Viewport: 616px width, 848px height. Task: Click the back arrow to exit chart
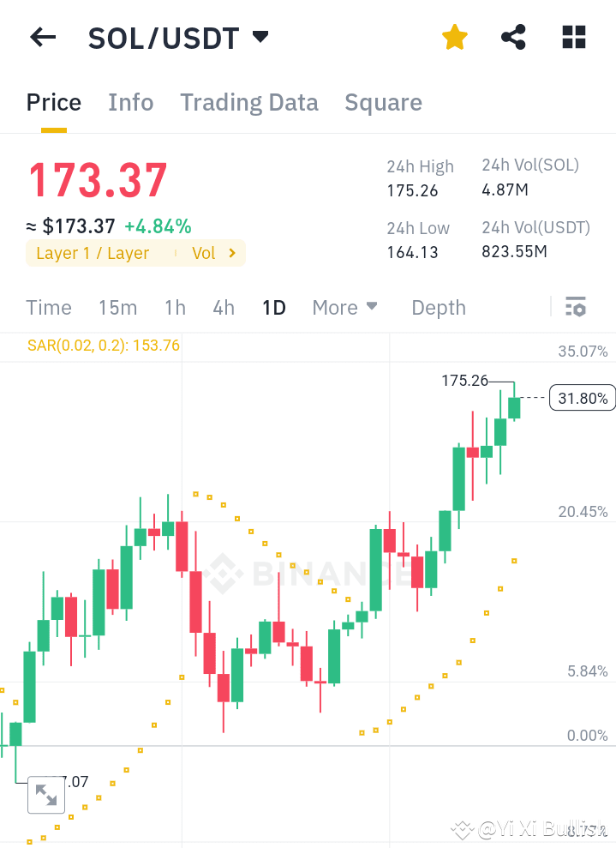coord(43,37)
